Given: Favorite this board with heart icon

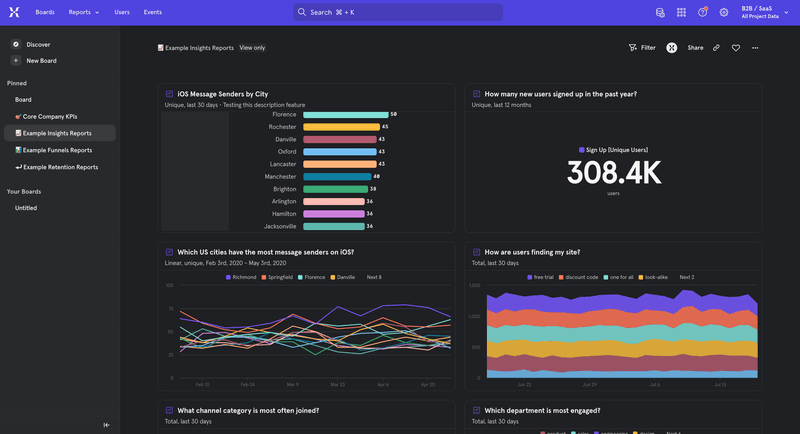Looking at the screenshot, I should pyautogui.click(x=736, y=48).
